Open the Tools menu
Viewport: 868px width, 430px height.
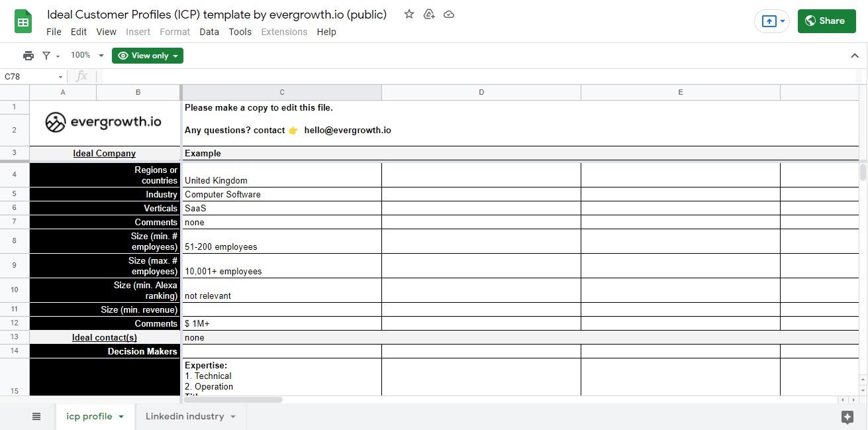click(x=240, y=32)
